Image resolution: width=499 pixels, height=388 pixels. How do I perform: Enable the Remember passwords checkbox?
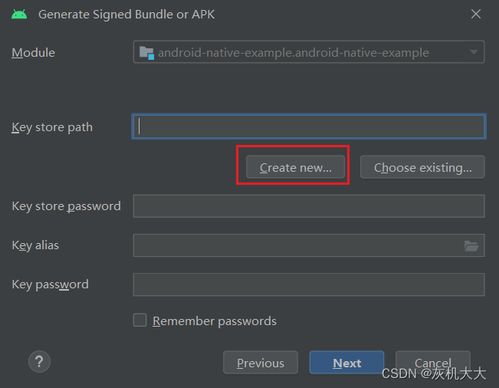click(140, 320)
